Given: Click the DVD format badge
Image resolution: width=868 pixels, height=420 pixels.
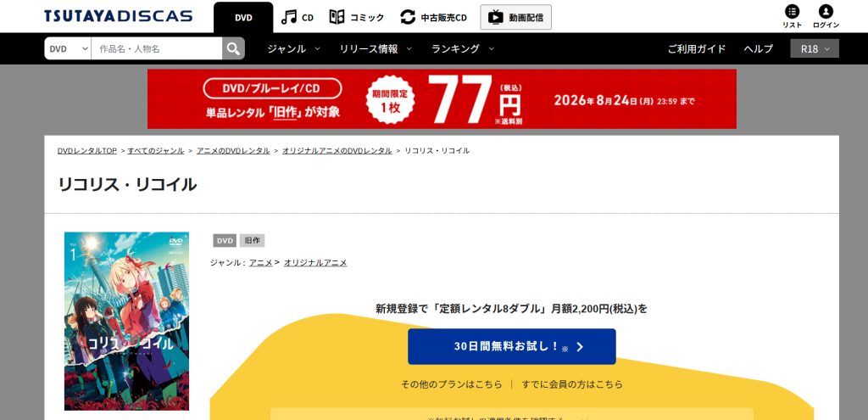Looking at the screenshot, I should click(225, 240).
